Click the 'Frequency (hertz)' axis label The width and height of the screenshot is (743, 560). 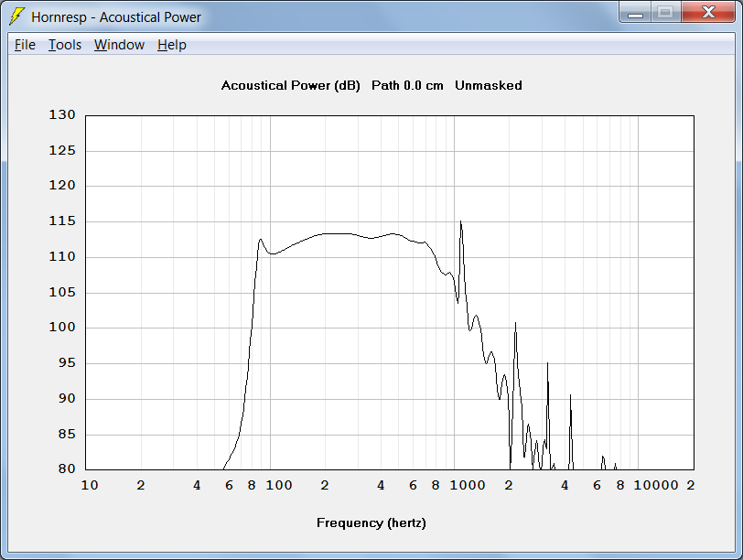click(371, 523)
